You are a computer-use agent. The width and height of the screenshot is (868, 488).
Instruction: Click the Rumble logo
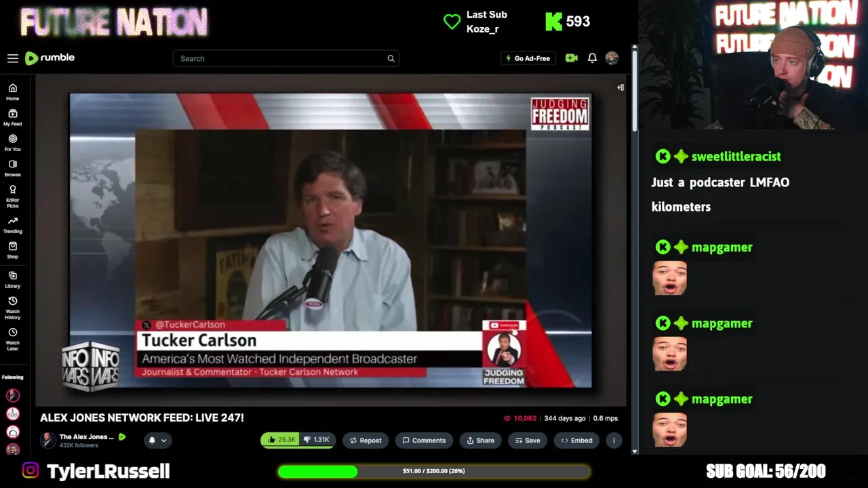tap(50, 58)
